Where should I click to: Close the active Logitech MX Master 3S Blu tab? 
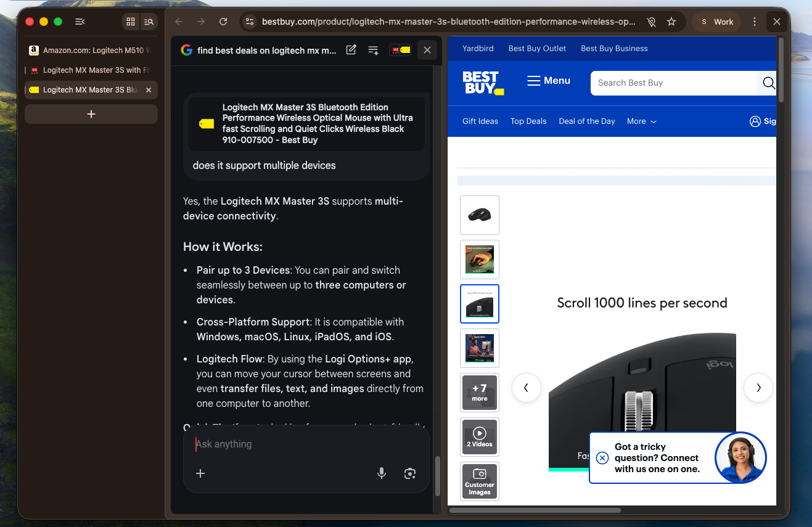point(148,90)
